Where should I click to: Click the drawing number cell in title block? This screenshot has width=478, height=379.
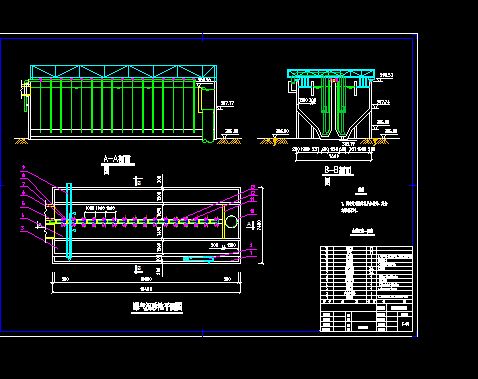tap(405, 323)
